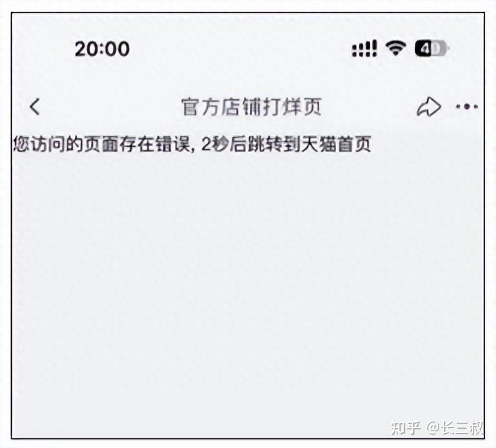Click the cellular signal bars icon
Viewport: 496px width, 448px height.
364,48
